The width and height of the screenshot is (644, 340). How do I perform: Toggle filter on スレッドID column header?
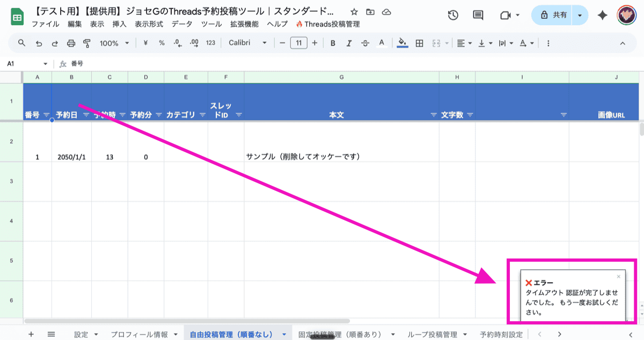239,115
